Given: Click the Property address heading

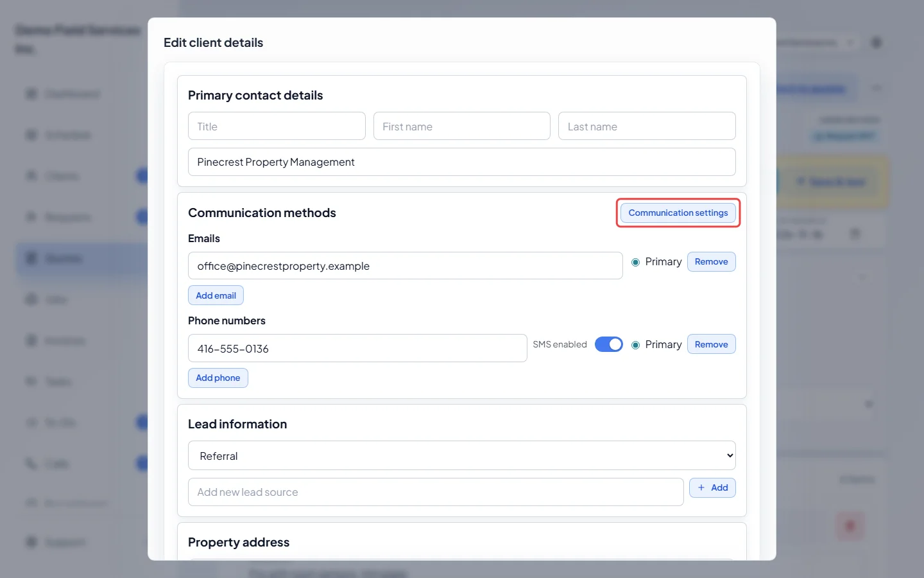Looking at the screenshot, I should 239,542.
